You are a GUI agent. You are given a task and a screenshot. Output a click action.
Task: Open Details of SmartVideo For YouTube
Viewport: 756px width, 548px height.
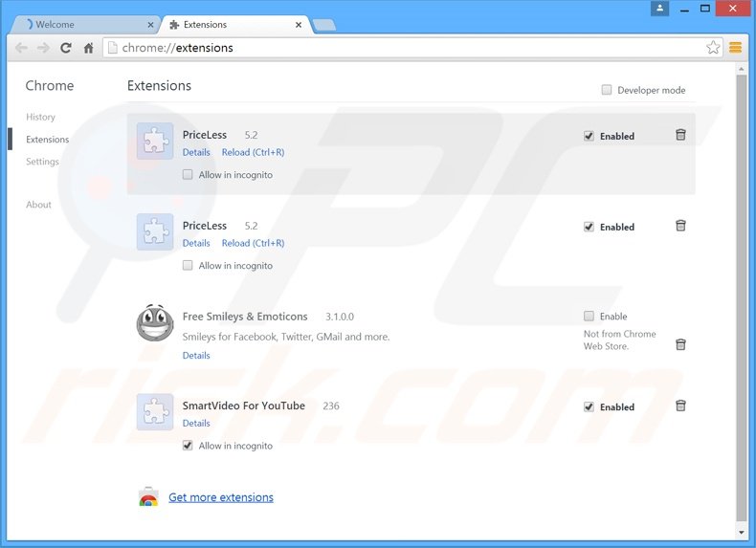tap(196, 423)
